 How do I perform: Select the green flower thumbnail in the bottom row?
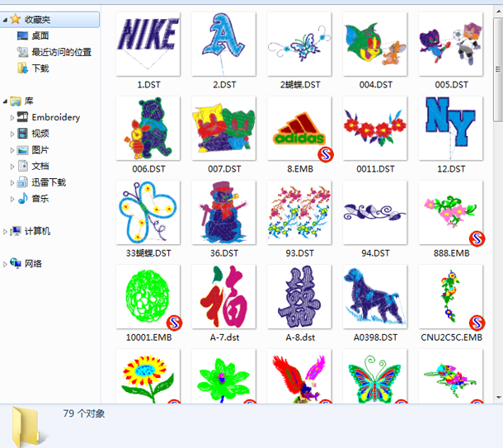(223, 376)
